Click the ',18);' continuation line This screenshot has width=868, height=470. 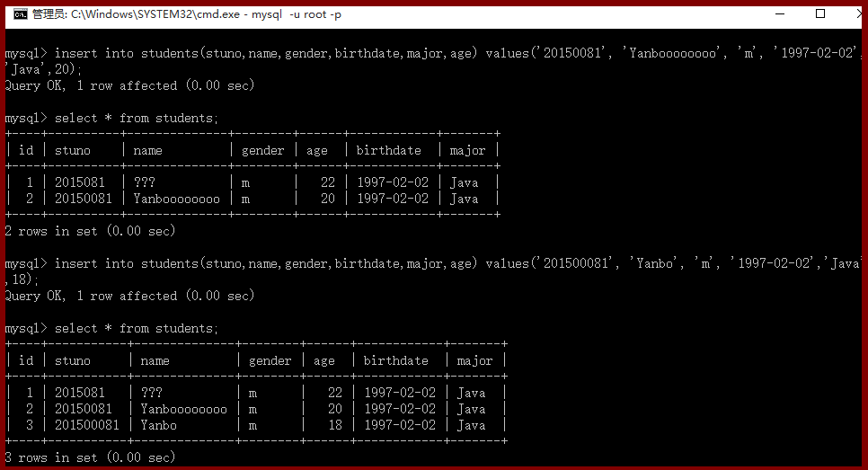(22, 279)
